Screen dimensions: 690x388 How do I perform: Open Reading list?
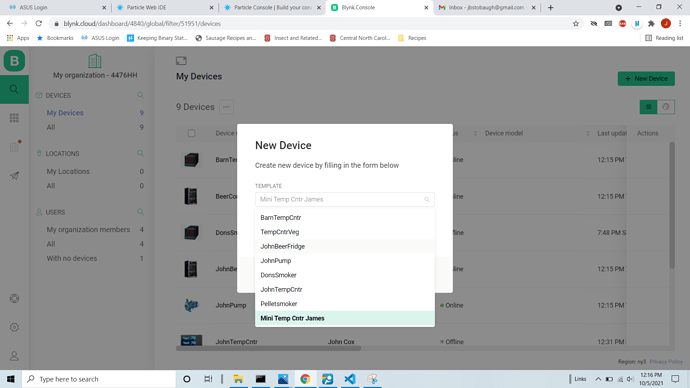(x=664, y=38)
